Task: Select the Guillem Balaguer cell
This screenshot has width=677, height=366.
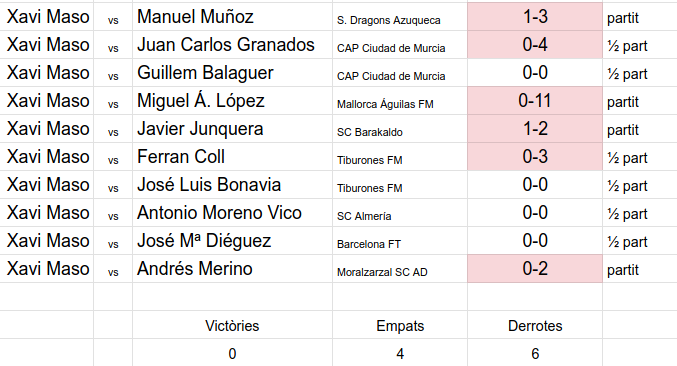Action: pos(232,73)
